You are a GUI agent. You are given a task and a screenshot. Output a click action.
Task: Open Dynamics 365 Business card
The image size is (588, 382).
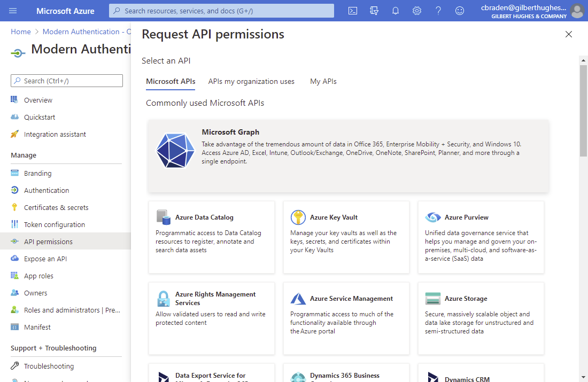(346, 373)
